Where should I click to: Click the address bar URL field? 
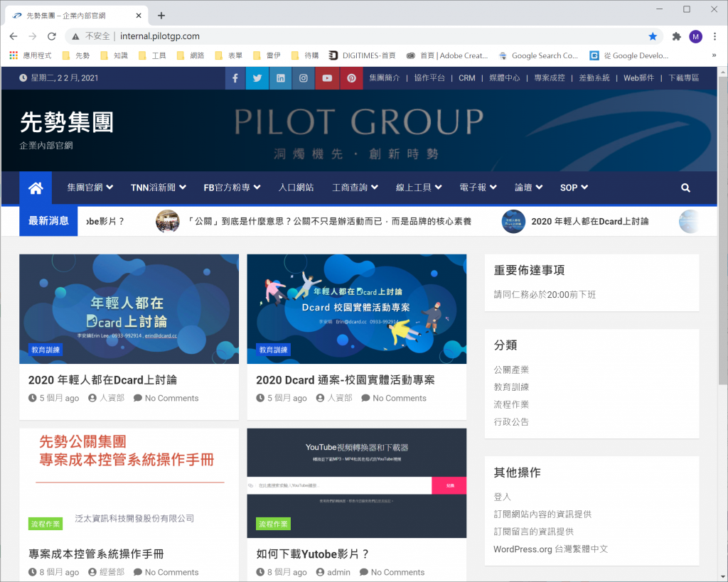pyautogui.click(x=362, y=36)
